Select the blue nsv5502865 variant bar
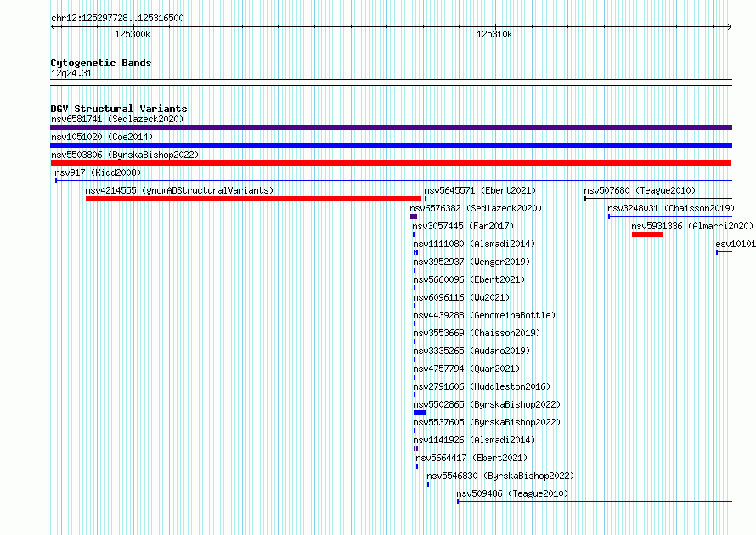Screen dimensions: 756x535 pos(420,413)
